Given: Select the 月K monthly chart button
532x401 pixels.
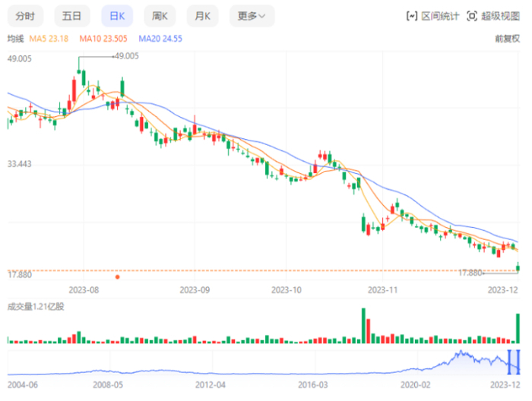Looking at the screenshot, I should 203,15.
